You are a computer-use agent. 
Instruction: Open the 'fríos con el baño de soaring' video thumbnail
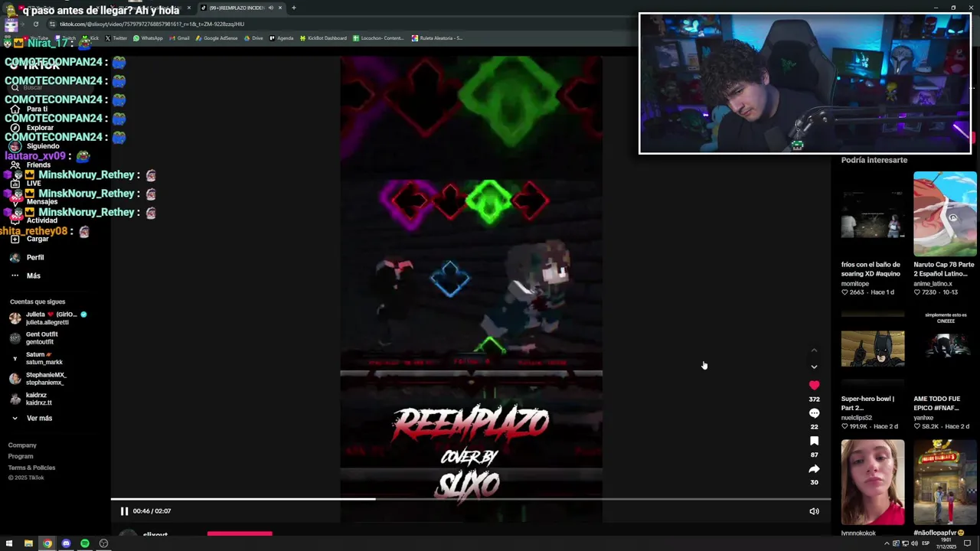click(x=873, y=214)
